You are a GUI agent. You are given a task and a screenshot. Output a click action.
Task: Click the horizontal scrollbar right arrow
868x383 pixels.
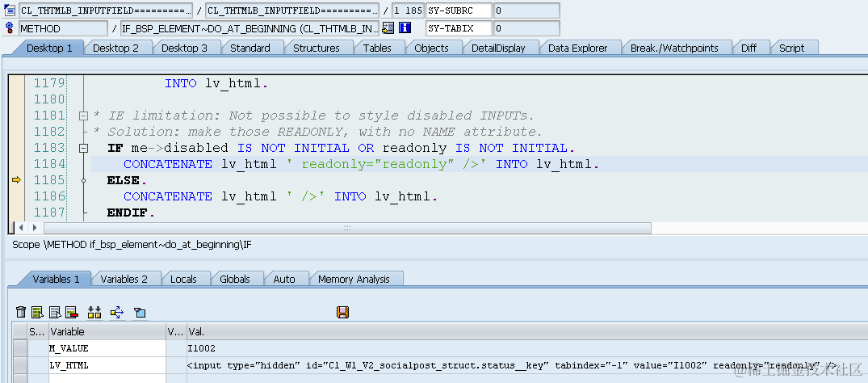pyautogui.click(x=35, y=228)
